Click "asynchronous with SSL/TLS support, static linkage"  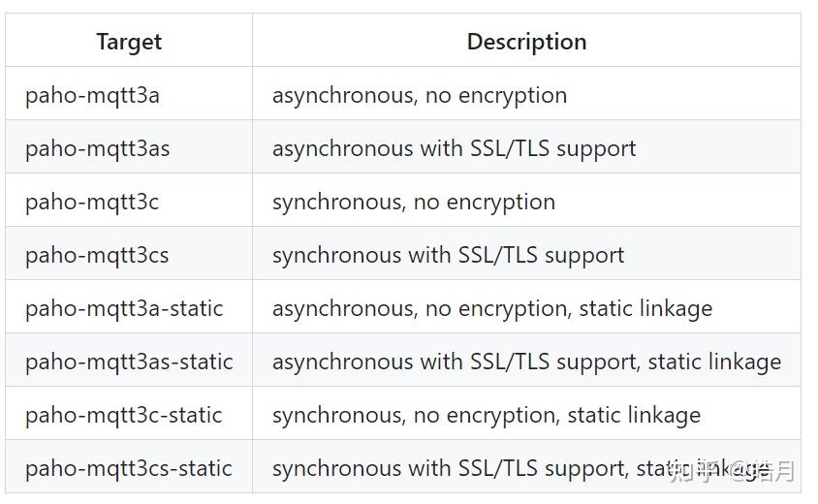[x=526, y=362]
